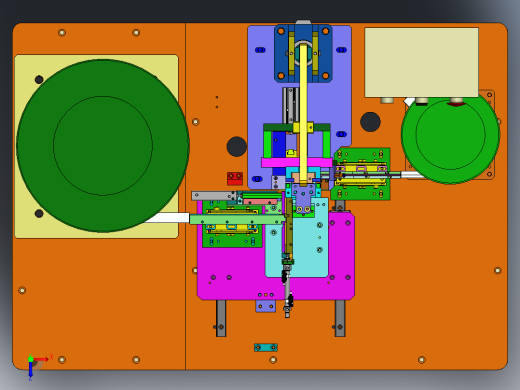Select the large dark green feeder bowl

(x=103, y=146)
